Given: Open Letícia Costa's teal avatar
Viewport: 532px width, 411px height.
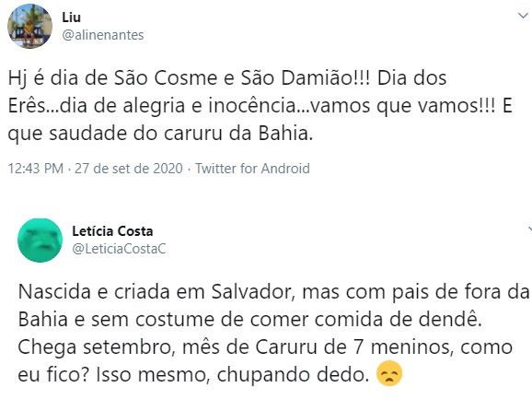Looking at the screenshot, I should pyautogui.click(x=40, y=241).
